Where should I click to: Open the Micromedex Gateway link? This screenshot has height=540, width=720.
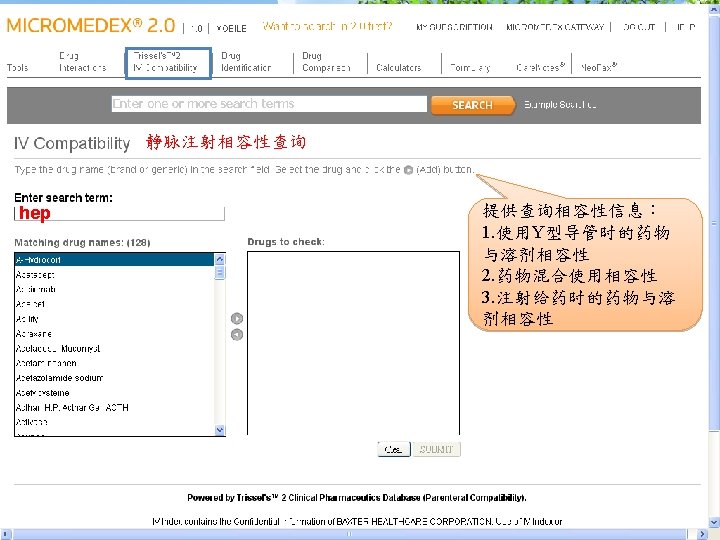[555, 27]
